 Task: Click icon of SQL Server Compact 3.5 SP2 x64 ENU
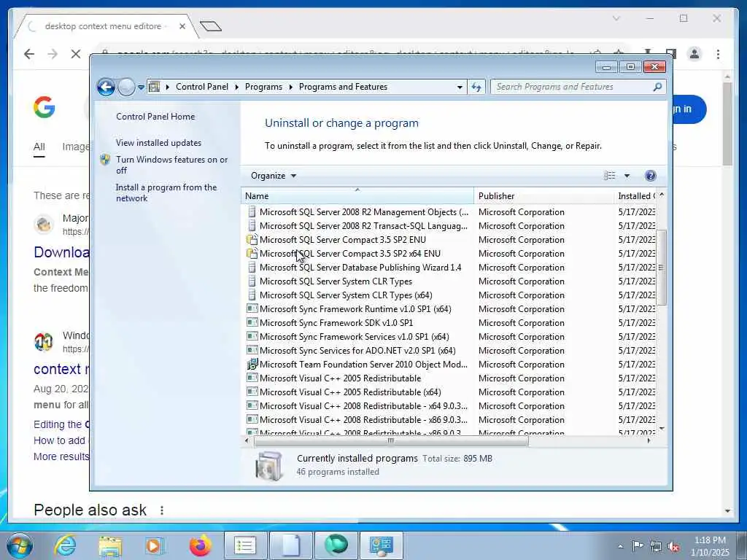(252, 253)
